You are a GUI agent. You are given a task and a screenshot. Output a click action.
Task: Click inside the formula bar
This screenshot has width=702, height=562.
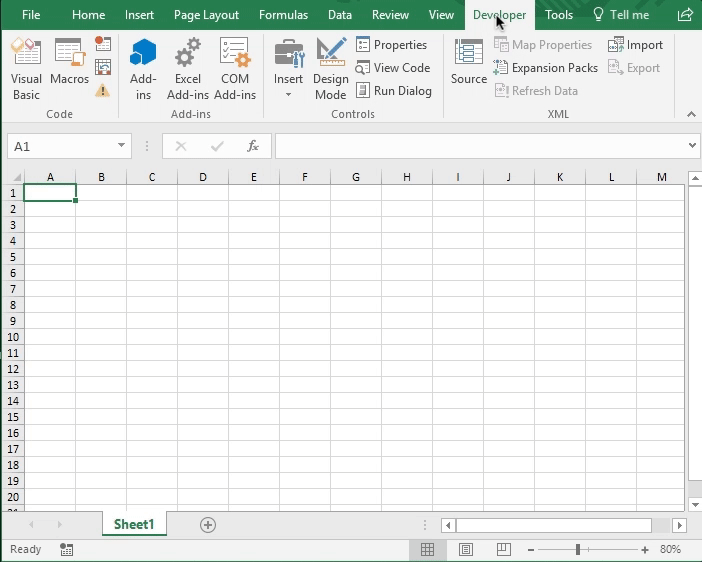(x=481, y=146)
